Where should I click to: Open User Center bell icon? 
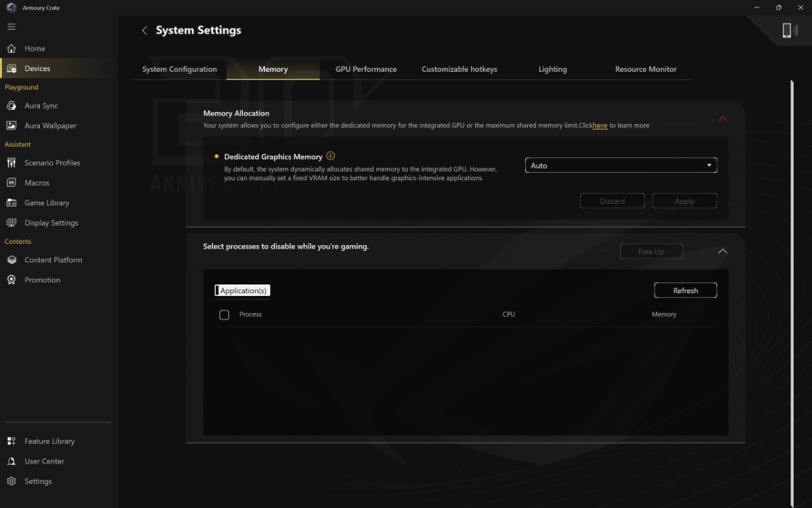(11, 461)
